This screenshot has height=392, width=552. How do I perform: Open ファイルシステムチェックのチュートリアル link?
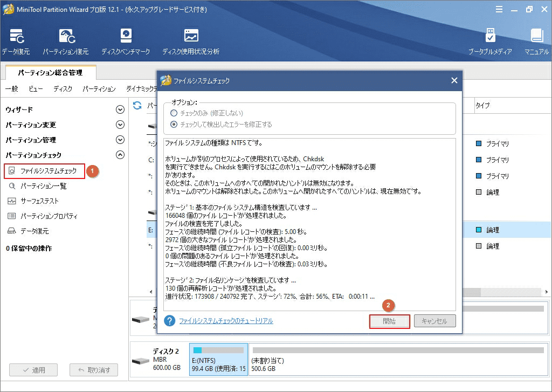[x=226, y=321]
